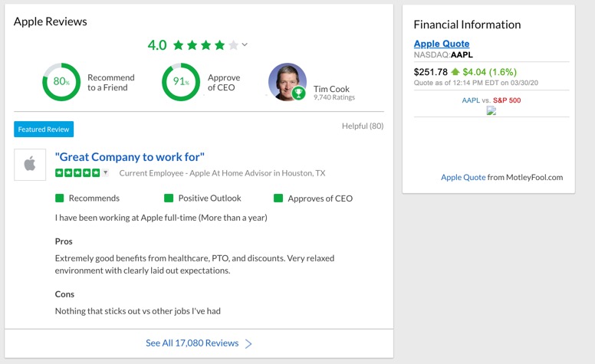Click Tim Cook name text
Screen dimensions: 595x364
pyautogui.click(x=331, y=89)
